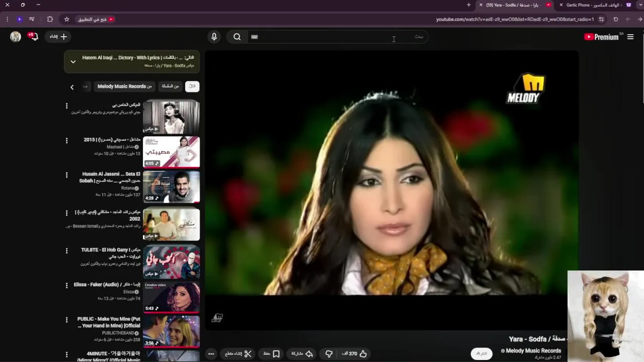Open options for Rashed Al Majed mix
The height and width of the screenshot is (362, 644).
click(x=66, y=213)
